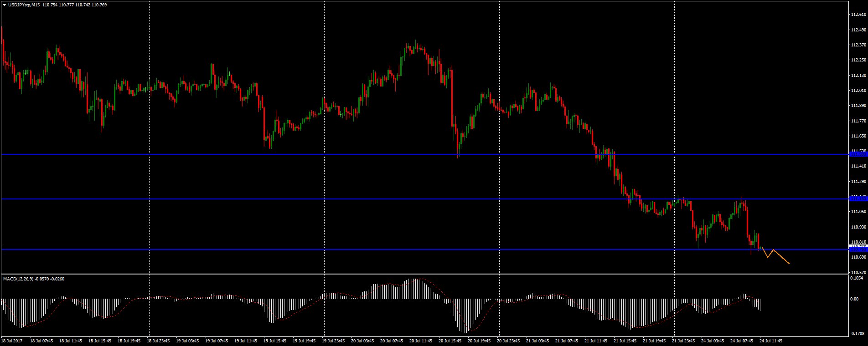The width and height of the screenshot is (868, 346).
Task: Click the 24 Jul 11:45 time axis label
Action: pyautogui.click(x=770, y=340)
